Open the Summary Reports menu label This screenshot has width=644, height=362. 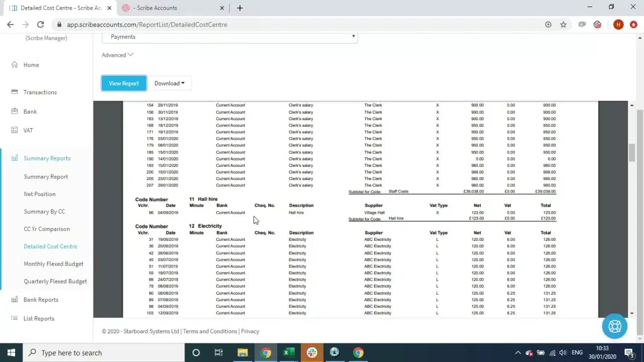click(x=47, y=158)
